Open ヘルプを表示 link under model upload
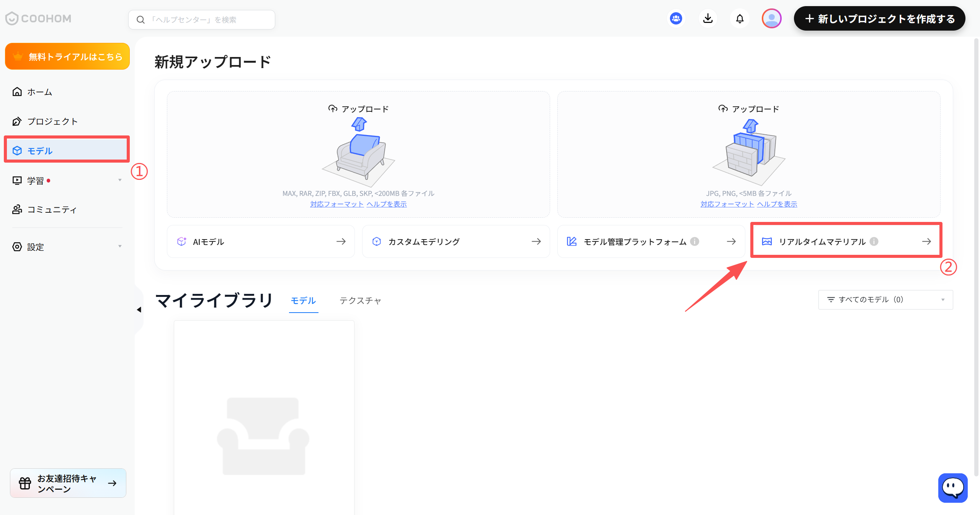 tap(387, 204)
